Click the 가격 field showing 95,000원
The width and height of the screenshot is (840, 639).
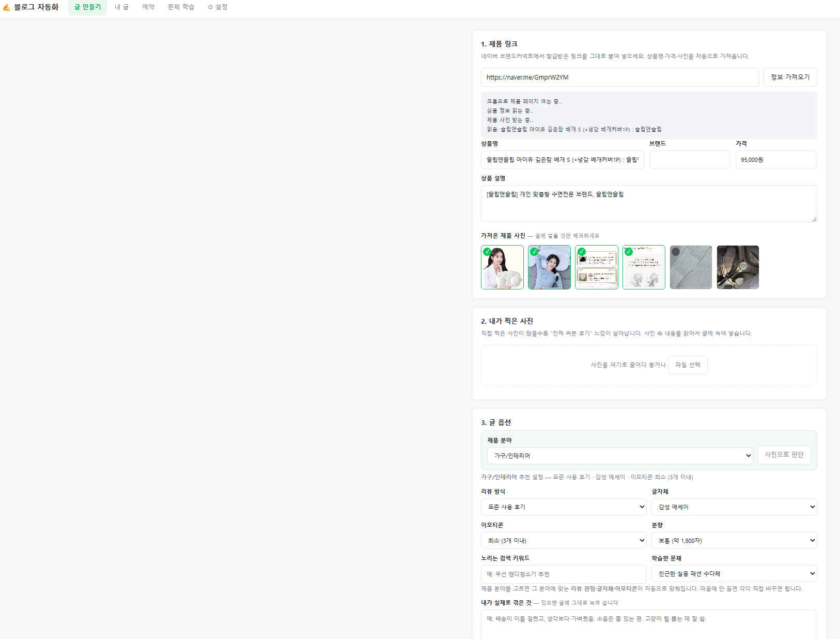[x=776, y=160]
